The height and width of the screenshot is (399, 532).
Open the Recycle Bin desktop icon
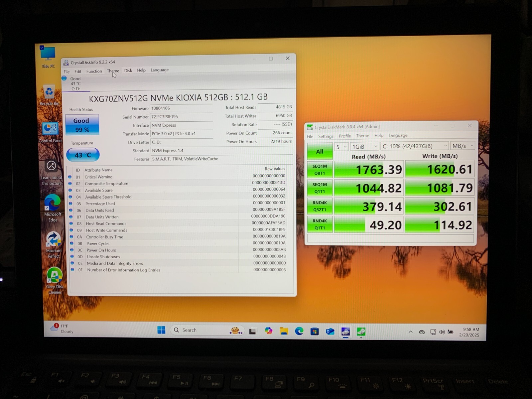tap(50, 95)
